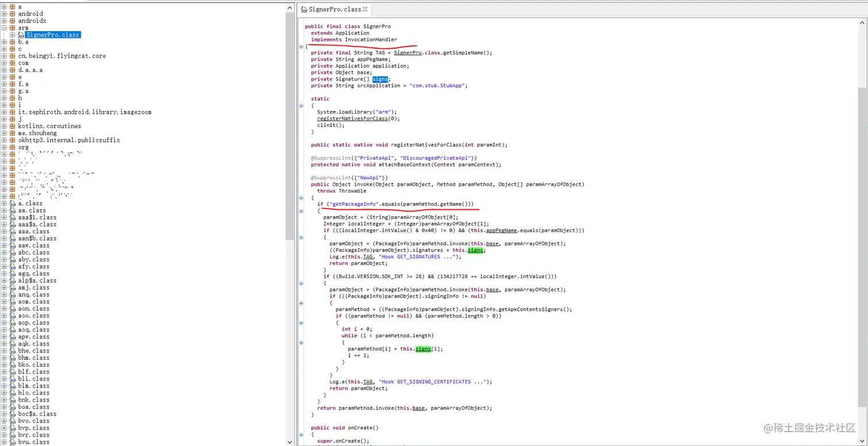Click the package icon beside okhttp3.internal.publicsuffix
This screenshot has width=868, height=446.
13,140
